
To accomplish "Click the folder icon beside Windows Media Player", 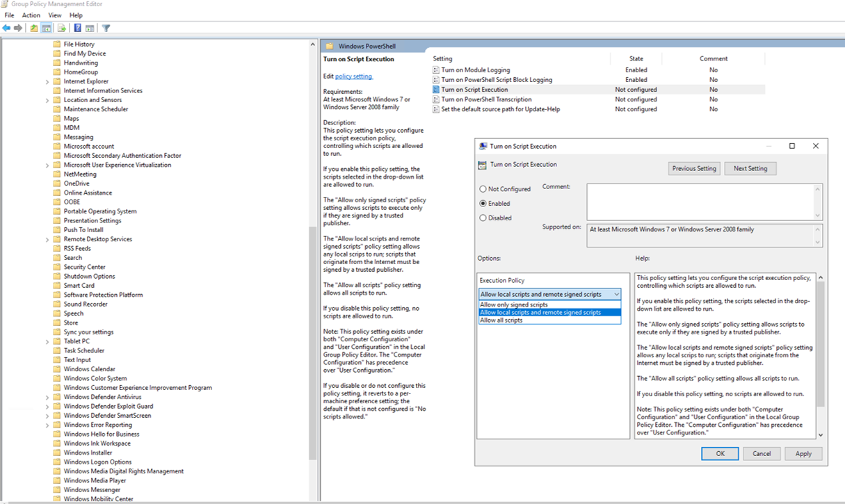I will coord(57,480).
